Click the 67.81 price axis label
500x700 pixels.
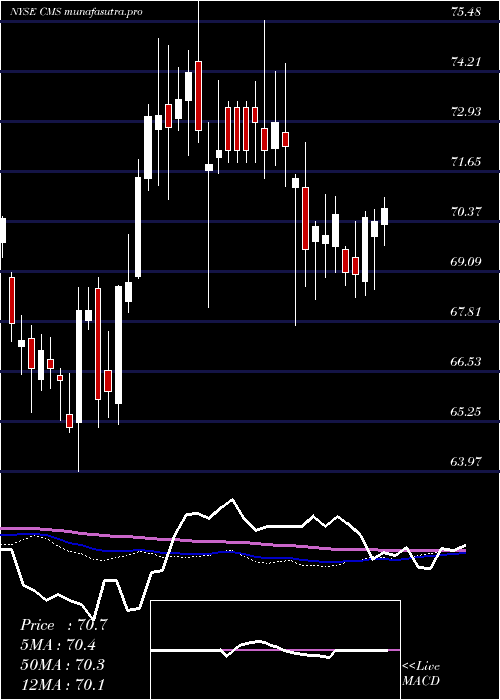pos(466,312)
